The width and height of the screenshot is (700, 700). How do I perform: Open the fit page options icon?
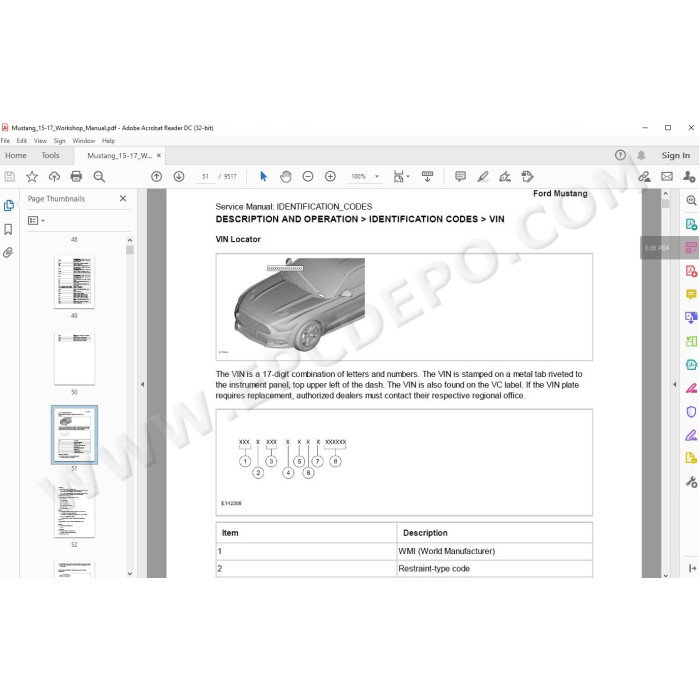click(x=401, y=177)
